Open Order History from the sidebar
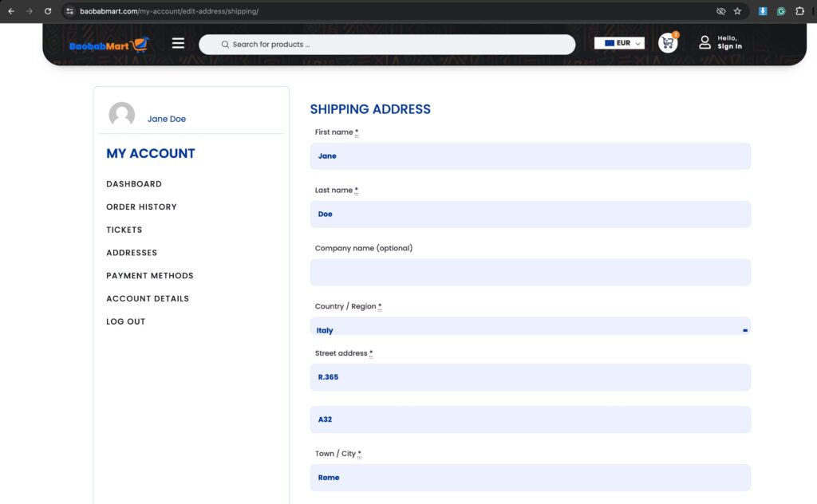Image resolution: width=817 pixels, height=504 pixels. click(141, 207)
